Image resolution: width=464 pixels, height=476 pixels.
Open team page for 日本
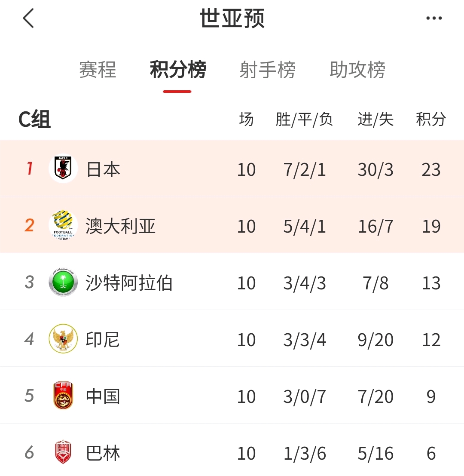point(103,169)
